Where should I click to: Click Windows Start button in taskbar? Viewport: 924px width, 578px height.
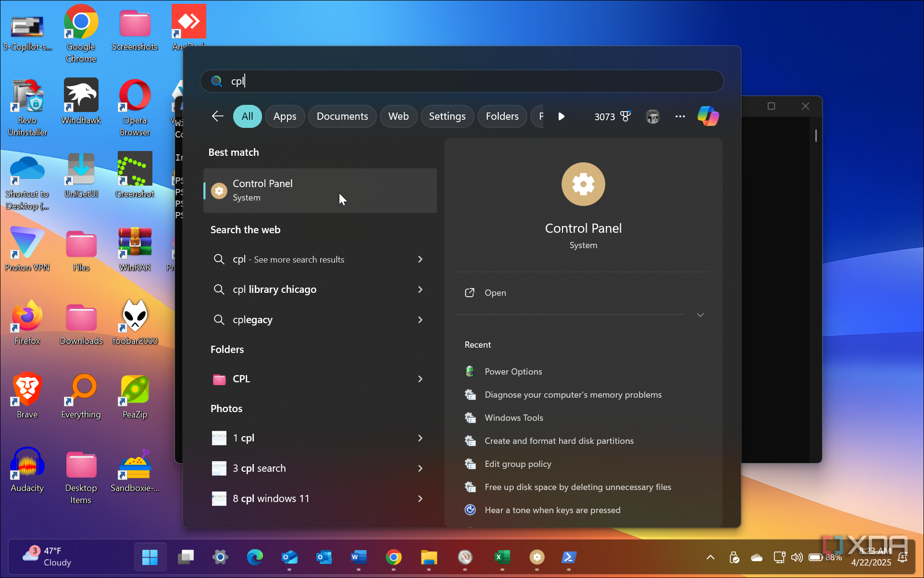coord(150,557)
